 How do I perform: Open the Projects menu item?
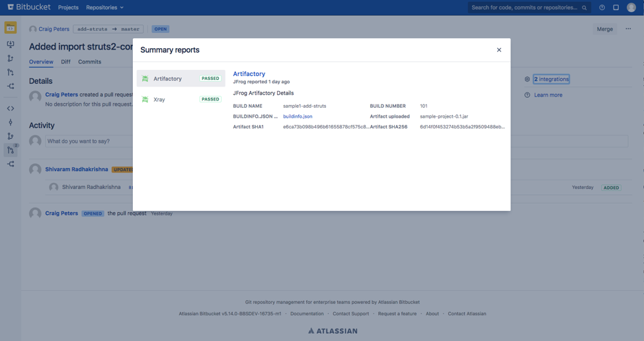[x=68, y=8]
